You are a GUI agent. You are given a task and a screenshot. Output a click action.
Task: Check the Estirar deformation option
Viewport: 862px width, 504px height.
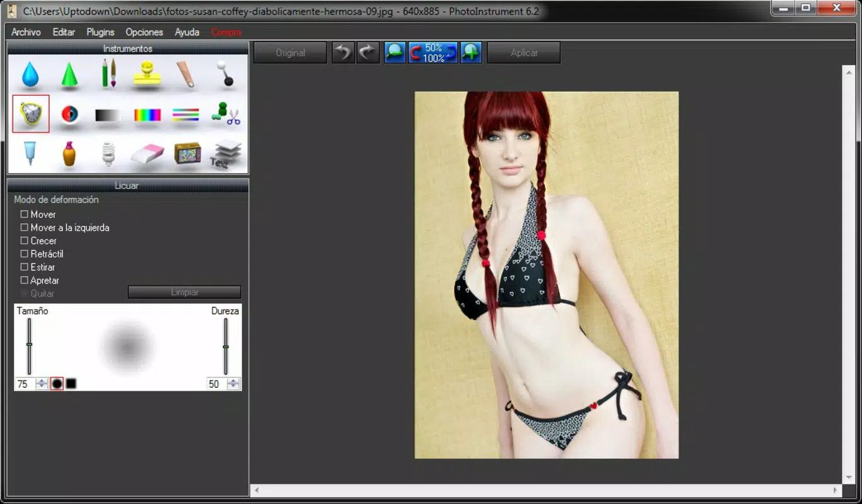coord(25,267)
